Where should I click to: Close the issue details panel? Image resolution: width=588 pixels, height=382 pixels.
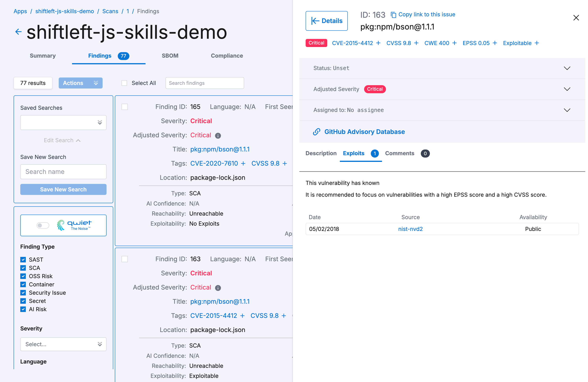click(x=576, y=18)
